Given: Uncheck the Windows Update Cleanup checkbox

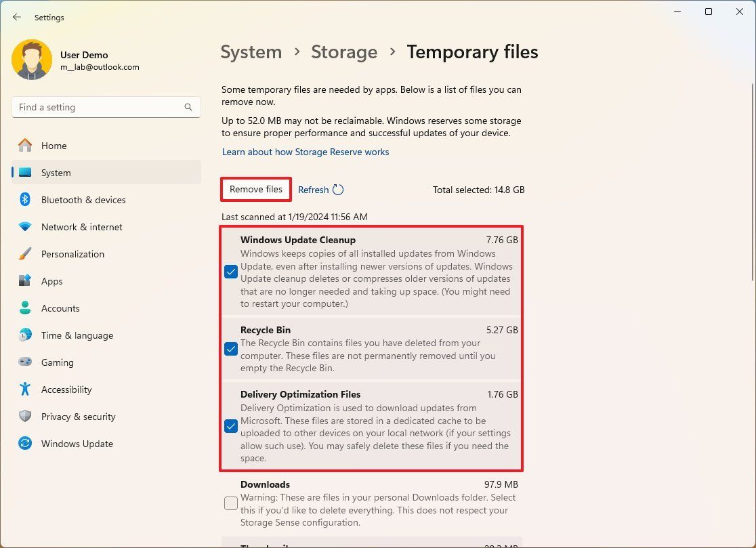Looking at the screenshot, I should click(x=230, y=272).
